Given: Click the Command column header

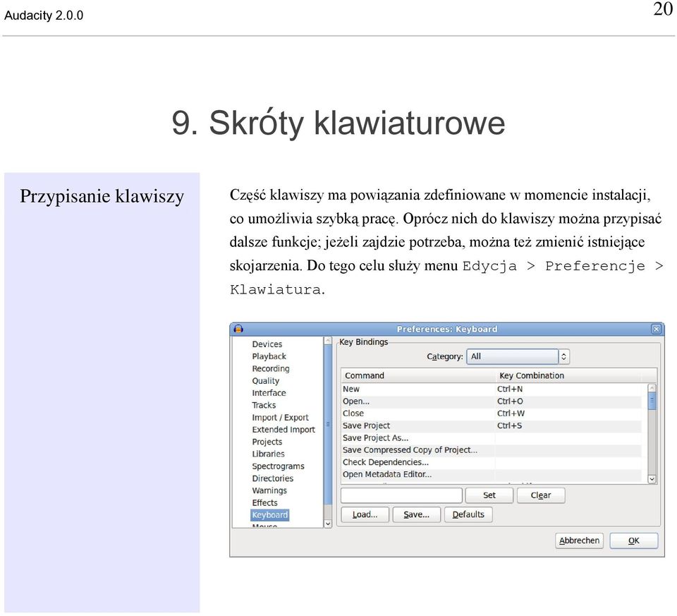Looking at the screenshot, I should (417, 375).
